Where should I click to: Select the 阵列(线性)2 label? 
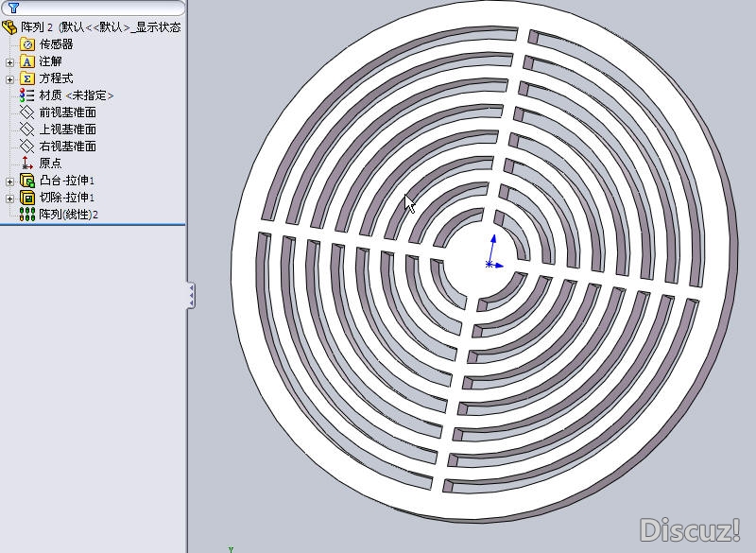pos(68,214)
